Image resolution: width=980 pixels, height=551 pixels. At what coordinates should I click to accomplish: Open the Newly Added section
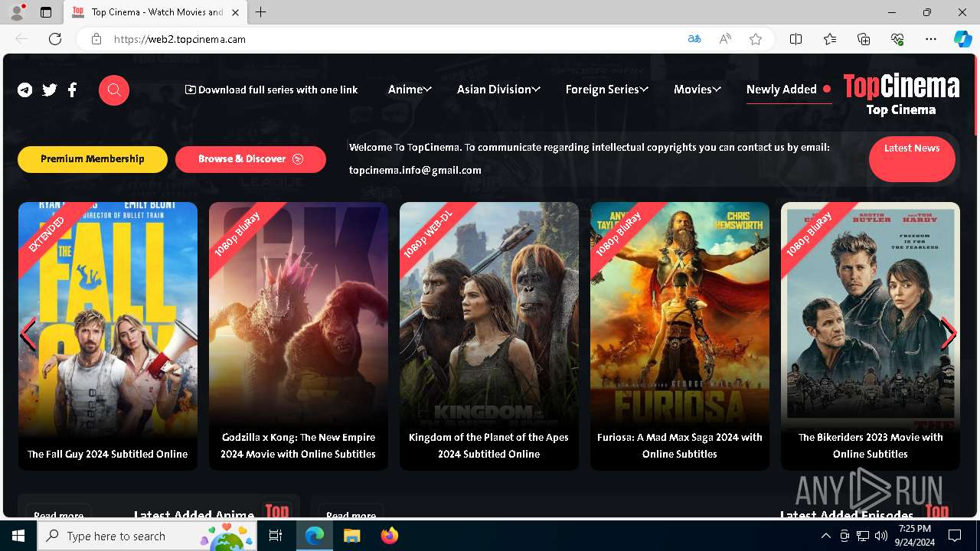(x=788, y=90)
